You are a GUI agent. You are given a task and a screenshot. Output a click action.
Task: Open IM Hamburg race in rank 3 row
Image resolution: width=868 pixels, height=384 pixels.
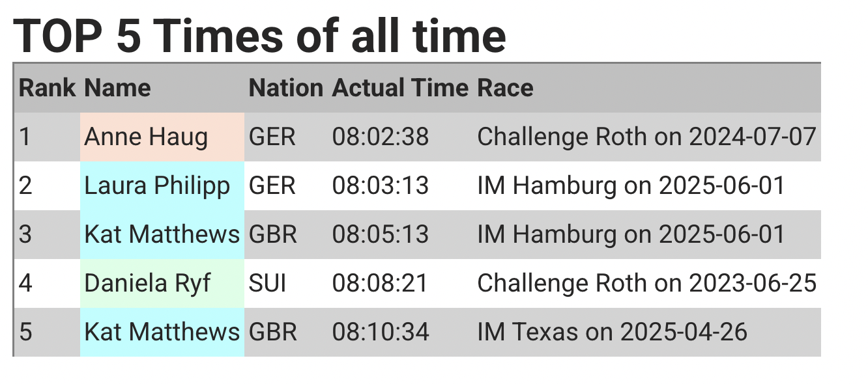[631, 234]
